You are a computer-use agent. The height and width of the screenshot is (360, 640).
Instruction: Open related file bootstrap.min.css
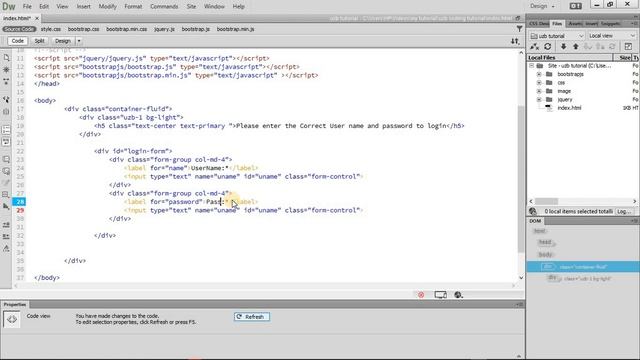tap(127, 29)
